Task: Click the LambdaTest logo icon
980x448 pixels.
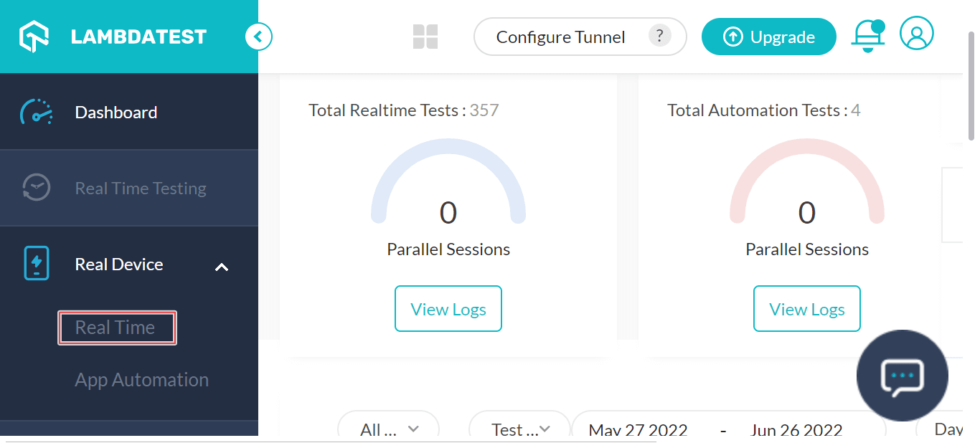Action: (33, 37)
